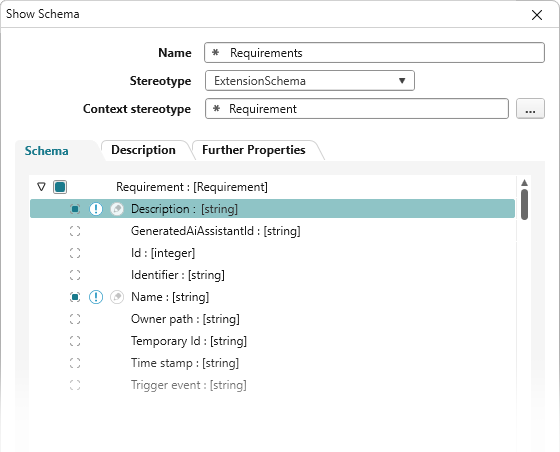The image size is (560, 452).
Task: Select the Owner path : [string] row
Action: pyautogui.click(x=272, y=319)
